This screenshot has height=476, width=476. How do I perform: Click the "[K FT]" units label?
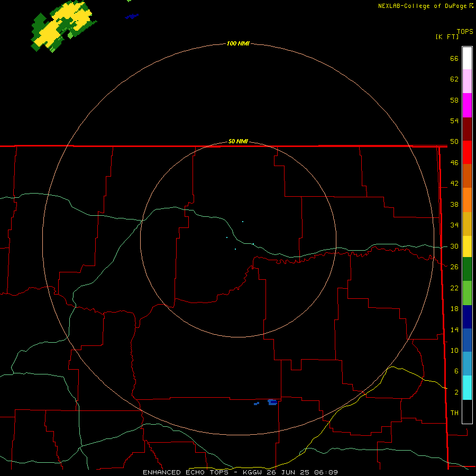tap(447, 36)
